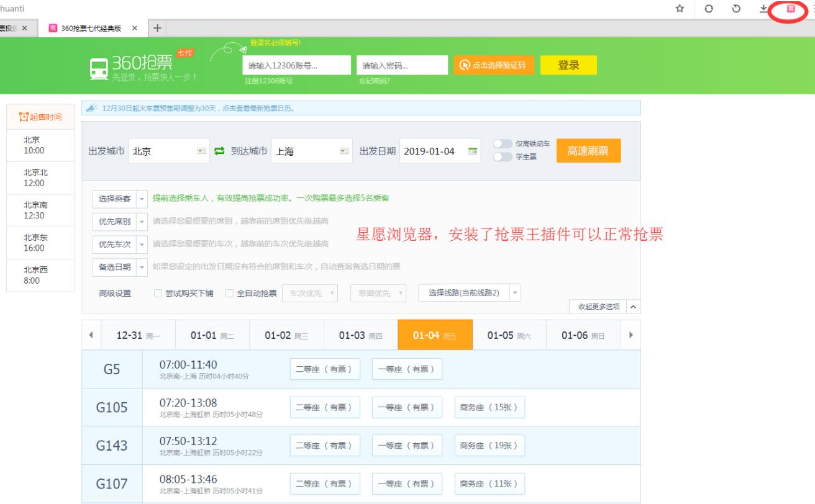Image resolution: width=815 pixels, height=504 pixels.
Task: Select the 01-05 date tab
Action: pyautogui.click(x=509, y=335)
